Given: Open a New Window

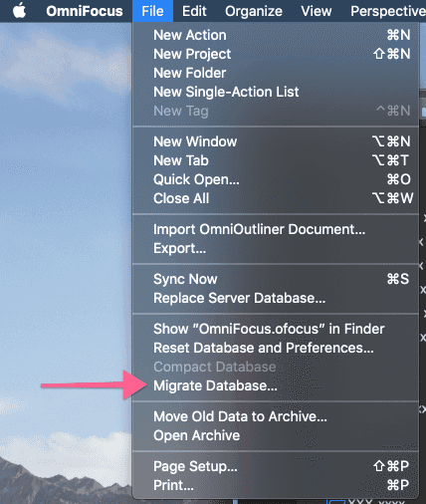Looking at the screenshot, I should [x=276, y=141].
